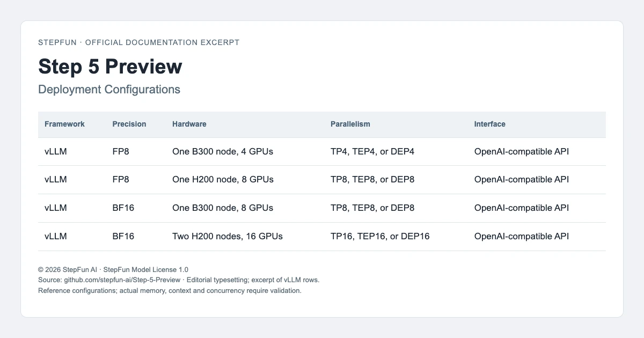Select the "Interface" column header
Image resolution: width=644 pixels, height=338 pixels.
(490, 124)
